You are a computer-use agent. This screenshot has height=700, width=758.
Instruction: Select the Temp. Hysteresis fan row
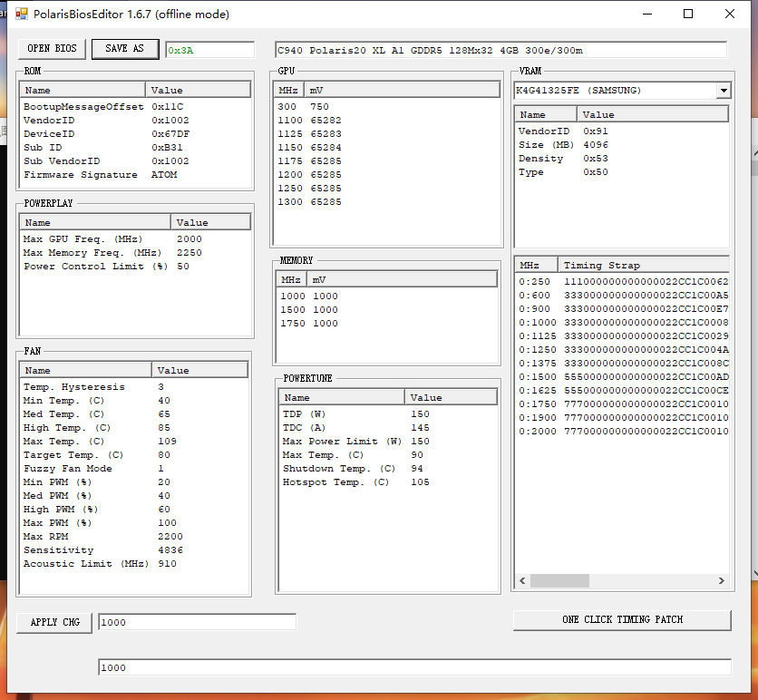(x=134, y=387)
